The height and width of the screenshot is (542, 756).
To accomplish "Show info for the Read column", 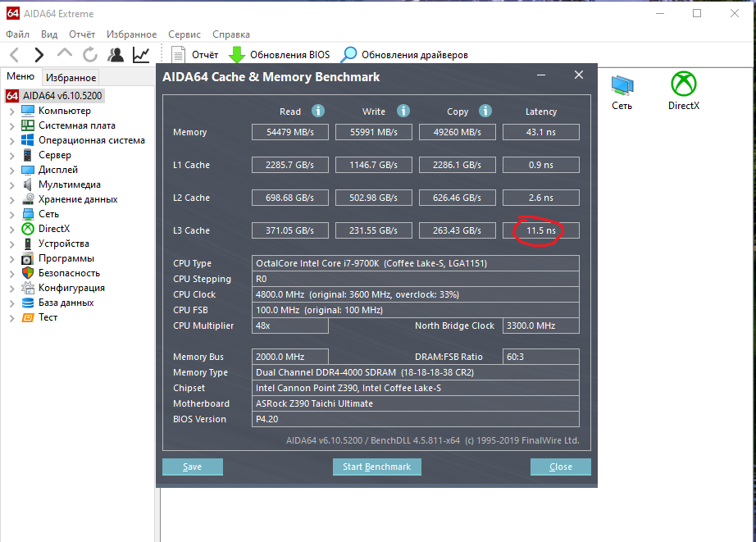I will point(317,111).
